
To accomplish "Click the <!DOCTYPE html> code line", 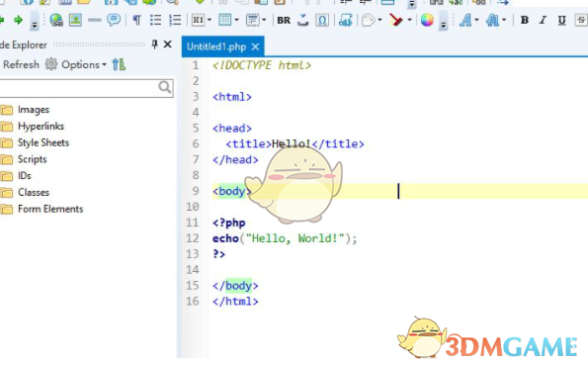I will tap(262, 65).
